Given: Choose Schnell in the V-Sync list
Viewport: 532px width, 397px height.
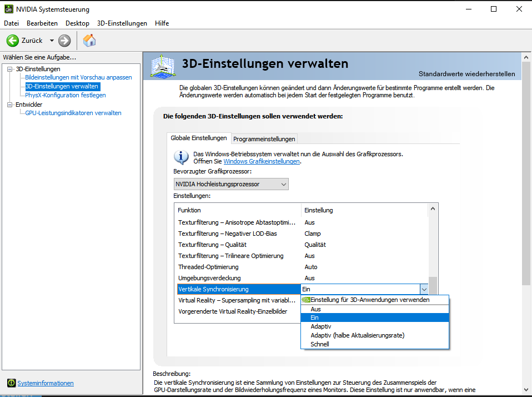Looking at the screenshot, I should tap(375, 344).
